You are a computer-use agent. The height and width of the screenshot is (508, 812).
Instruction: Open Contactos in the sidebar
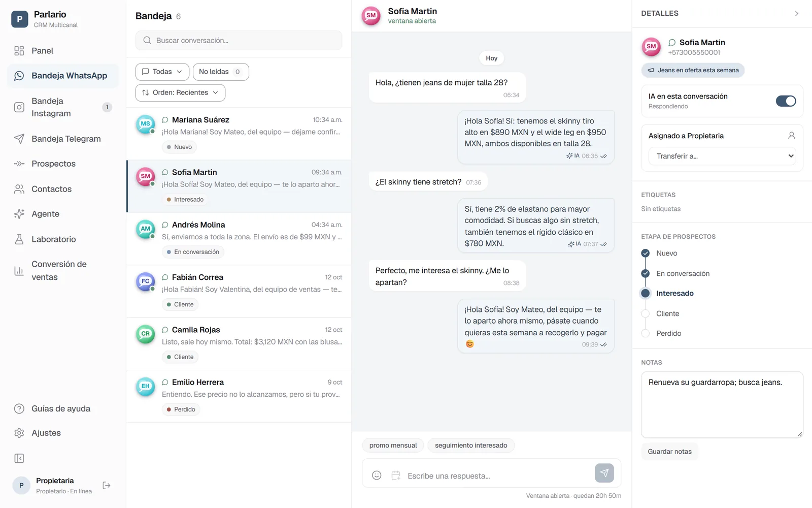[63, 189]
